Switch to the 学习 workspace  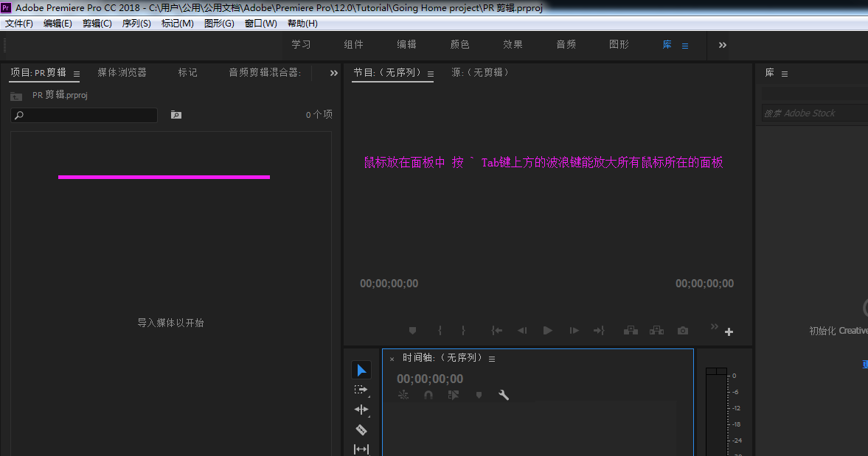click(x=301, y=45)
